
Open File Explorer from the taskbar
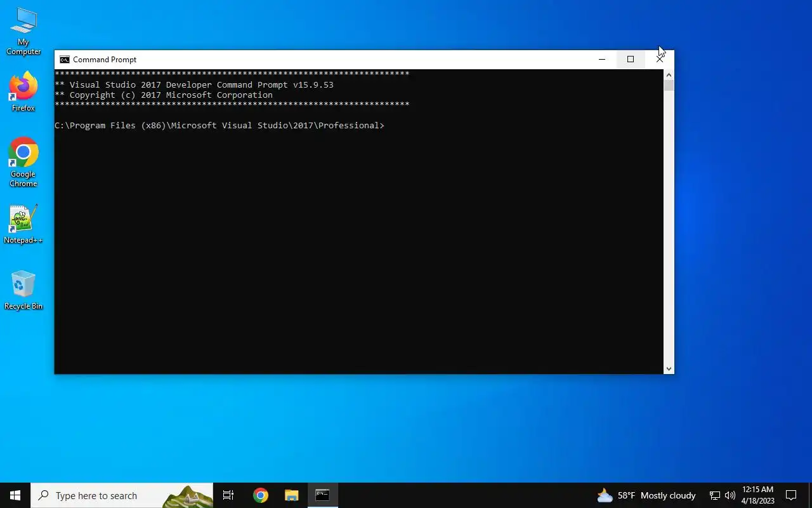coord(291,495)
